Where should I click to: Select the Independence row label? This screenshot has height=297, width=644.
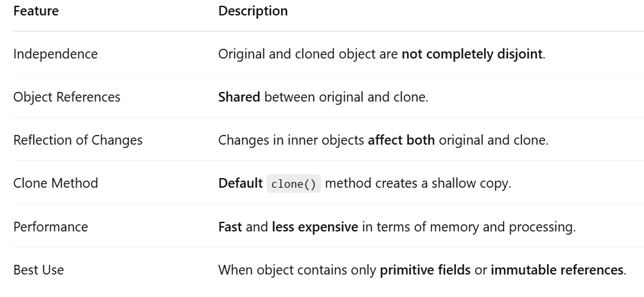click(55, 54)
